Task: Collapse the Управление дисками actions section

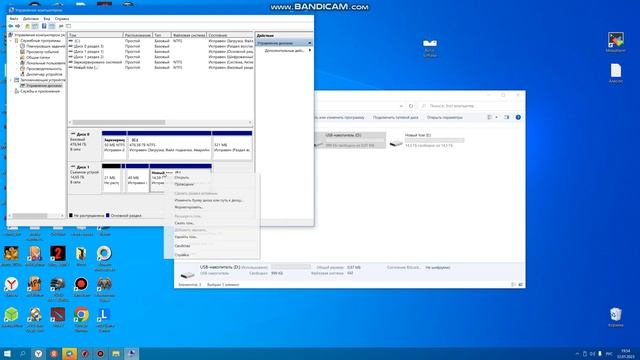Action: [310, 43]
